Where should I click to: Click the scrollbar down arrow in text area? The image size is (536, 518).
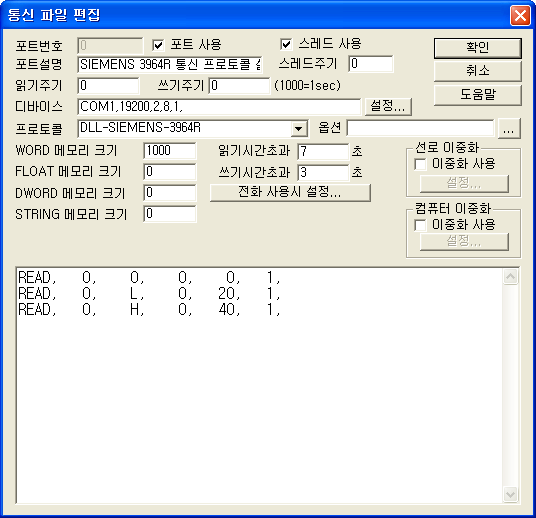tap(510, 494)
